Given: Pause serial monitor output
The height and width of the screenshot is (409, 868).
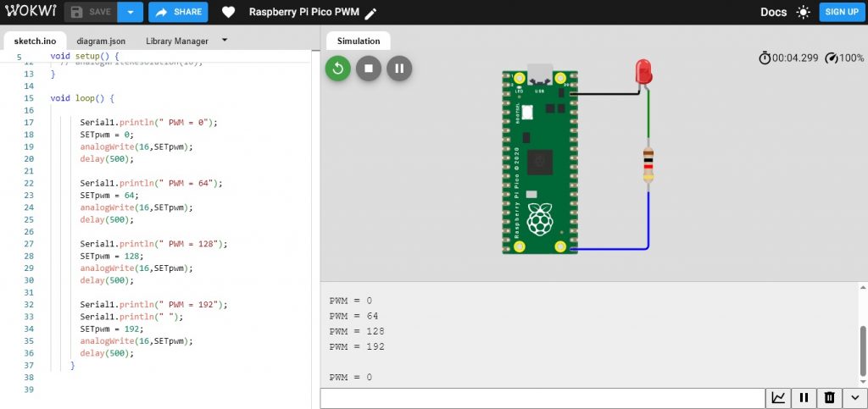Looking at the screenshot, I should click(x=804, y=398).
